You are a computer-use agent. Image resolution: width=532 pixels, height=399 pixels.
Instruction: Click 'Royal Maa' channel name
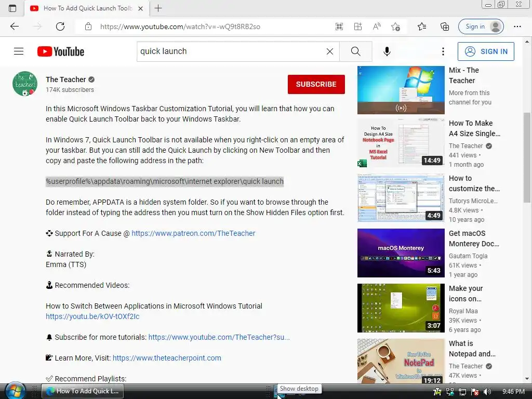click(x=463, y=311)
